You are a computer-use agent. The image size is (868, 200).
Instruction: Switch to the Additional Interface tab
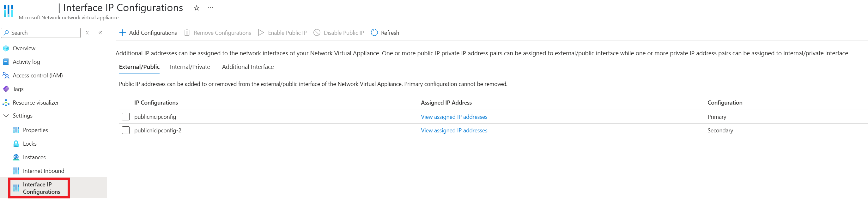pos(248,67)
